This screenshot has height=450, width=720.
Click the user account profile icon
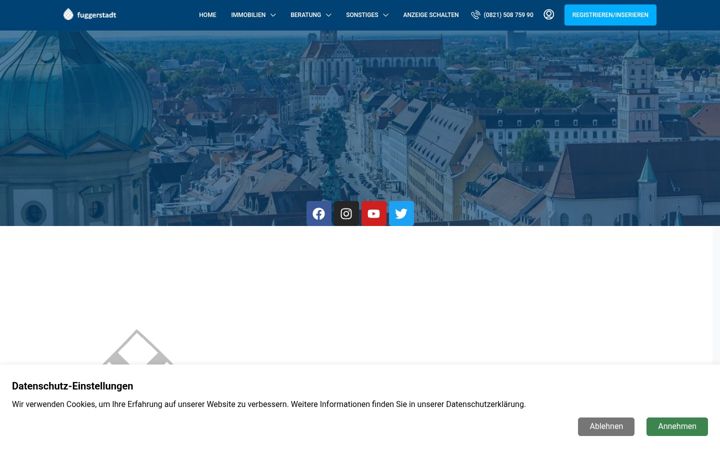[549, 15]
